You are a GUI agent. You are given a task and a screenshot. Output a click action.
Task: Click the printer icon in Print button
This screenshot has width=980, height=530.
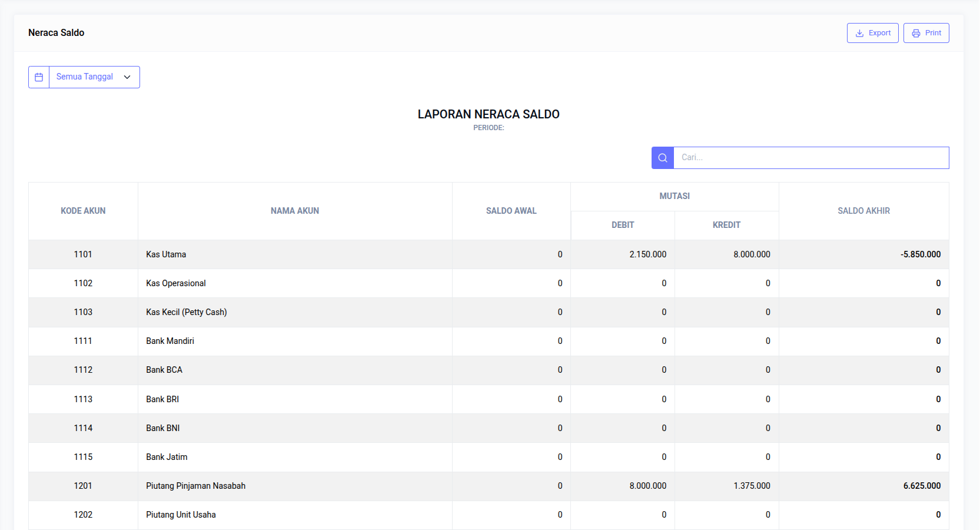pyautogui.click(x=916, y=34)
